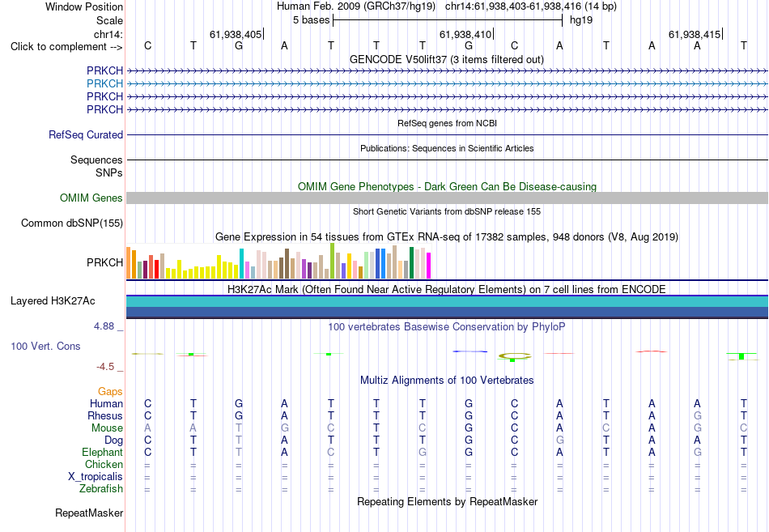The image size is (769, 532).
Task: Click the X_tropicalis species label
Action: click(96, 477)
